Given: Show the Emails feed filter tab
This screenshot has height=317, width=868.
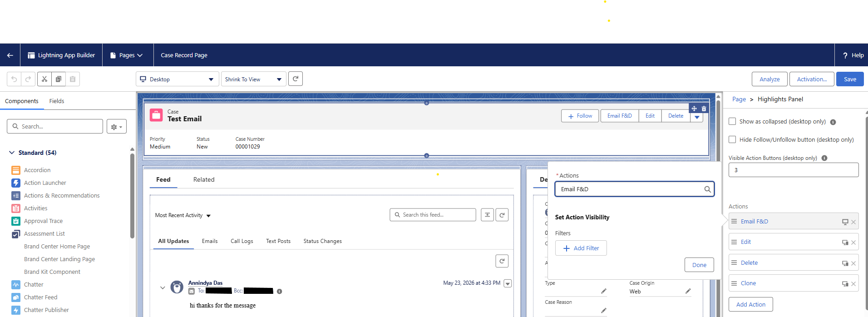Looking at the screenshot, I should (210, 241).
